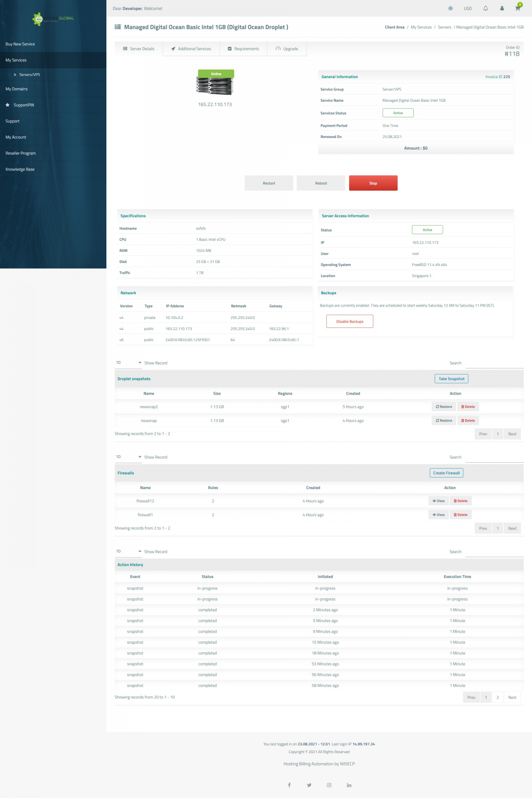
Task: Click Server Access Status Active badge
Action: click(427, 230)
